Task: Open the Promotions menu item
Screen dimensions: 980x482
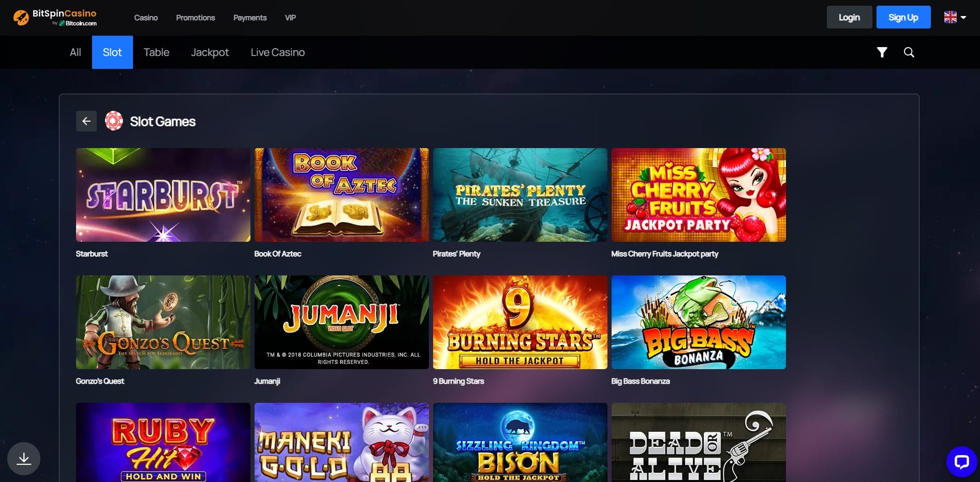Action: coord(195,18)
